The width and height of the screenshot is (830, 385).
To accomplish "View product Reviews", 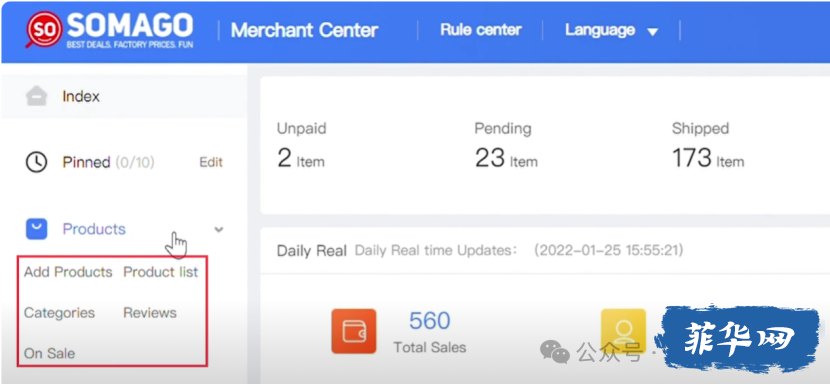I will click(150, 312).
